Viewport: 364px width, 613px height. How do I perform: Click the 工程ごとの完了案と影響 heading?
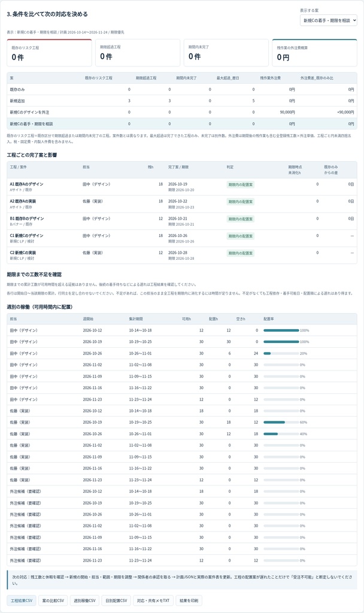[32, 155]
